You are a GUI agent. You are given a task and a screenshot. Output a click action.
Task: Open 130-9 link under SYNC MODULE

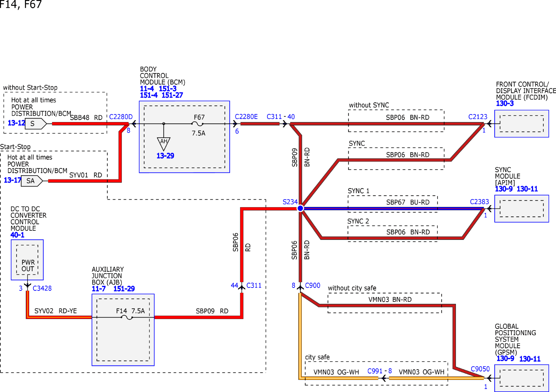504,189
